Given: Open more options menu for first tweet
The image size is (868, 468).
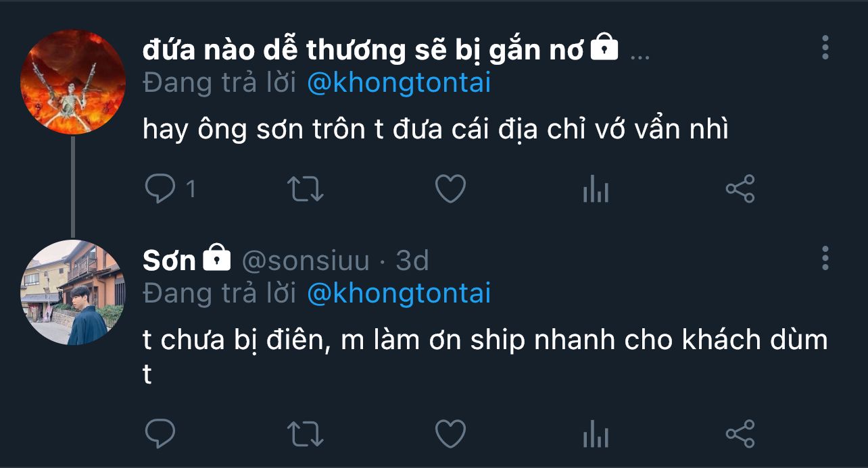Looking at the screenshot, I should (x=825, y=48).
